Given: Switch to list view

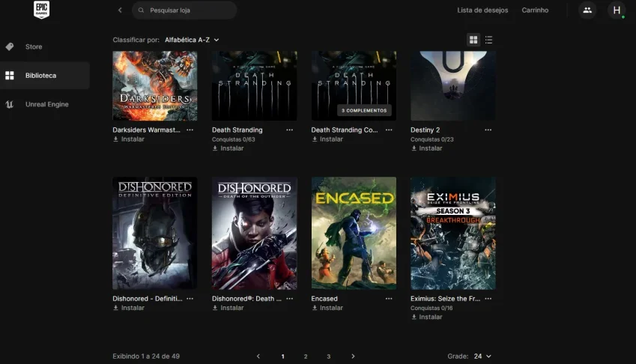Looking at the screenshot, I should coord(488,40).
